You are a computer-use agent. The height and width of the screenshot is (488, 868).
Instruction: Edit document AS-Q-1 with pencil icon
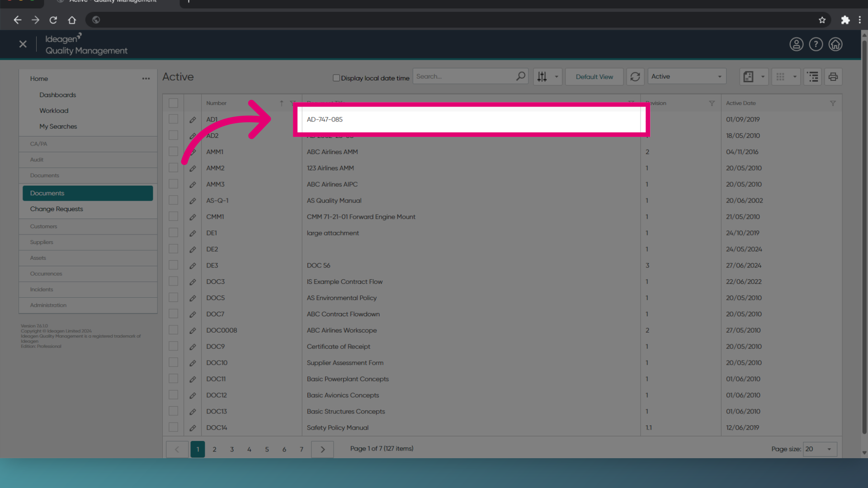193,201
